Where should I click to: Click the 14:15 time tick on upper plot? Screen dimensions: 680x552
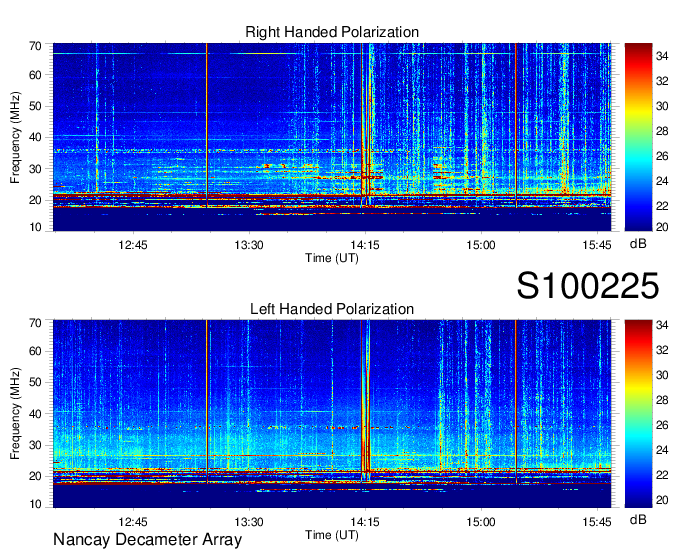365,245
